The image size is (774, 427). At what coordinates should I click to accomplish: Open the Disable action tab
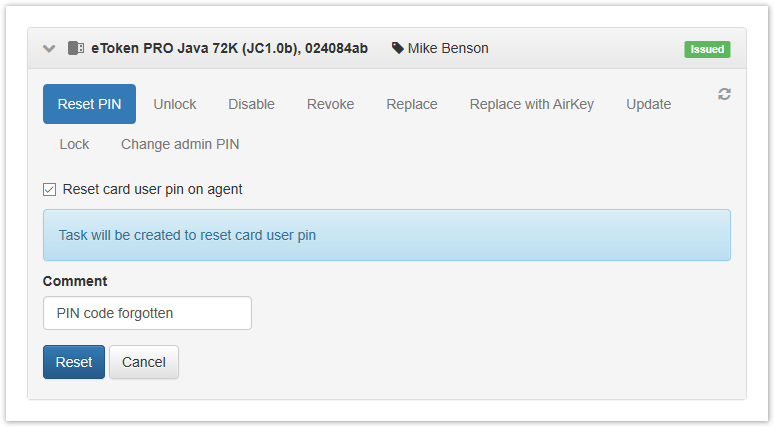pos(251,104)
